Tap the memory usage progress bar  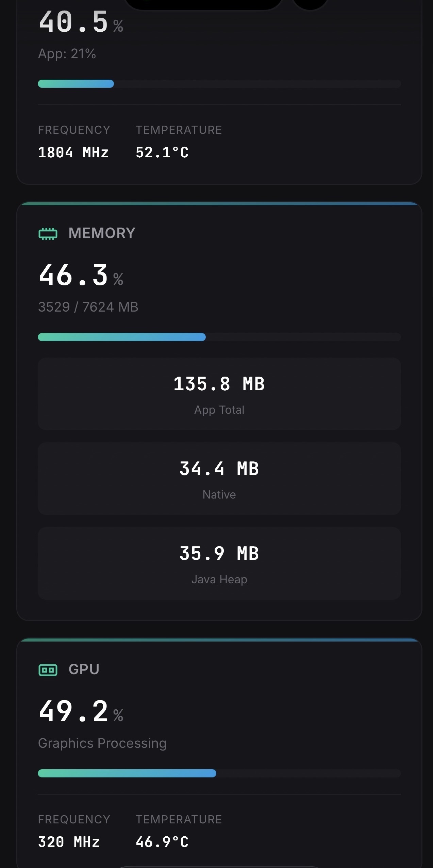220,337
